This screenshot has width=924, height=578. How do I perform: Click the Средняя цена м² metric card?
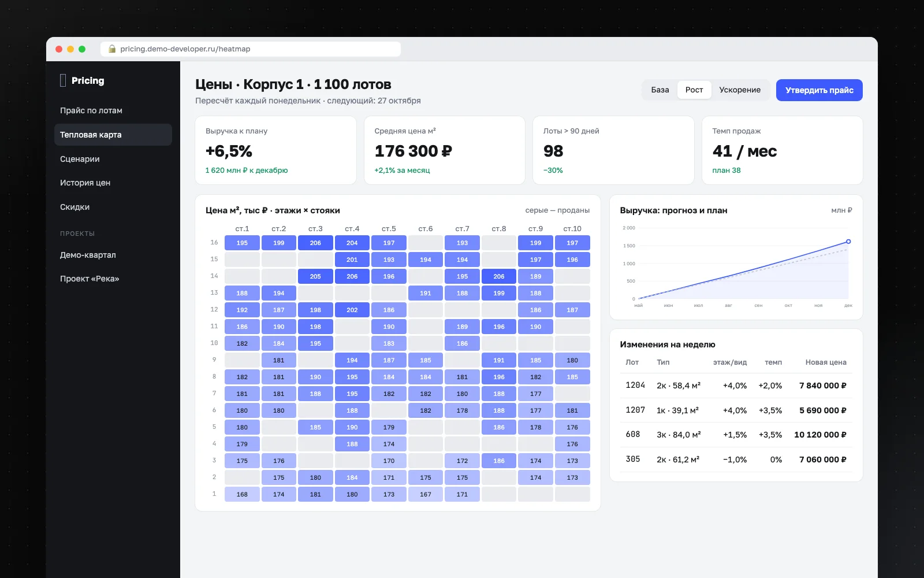pyautogui.click(x=445, y=150)
